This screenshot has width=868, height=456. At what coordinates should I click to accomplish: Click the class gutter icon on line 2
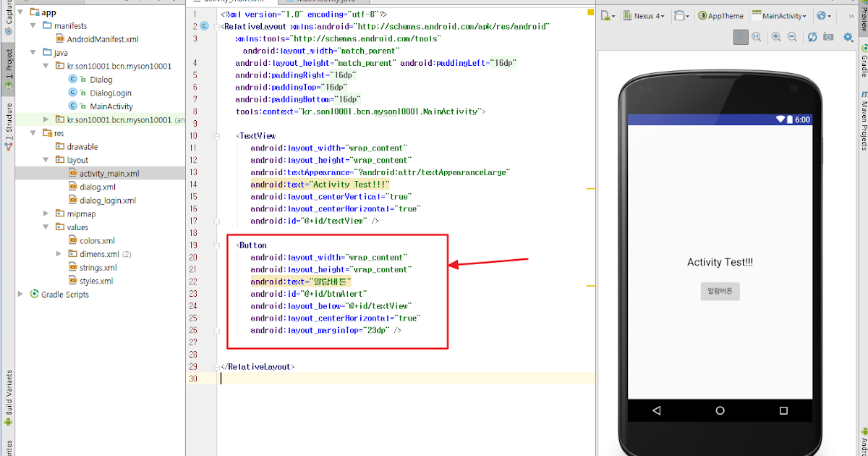205,26
